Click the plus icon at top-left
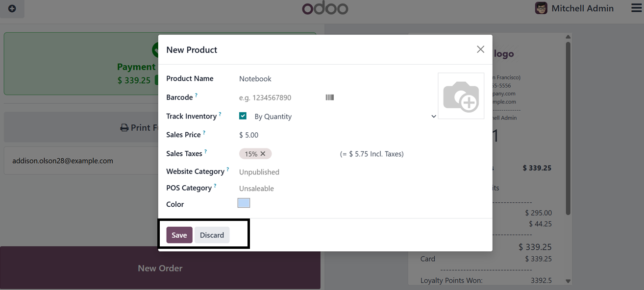The image size is (644, 290). tap(12, 9)
